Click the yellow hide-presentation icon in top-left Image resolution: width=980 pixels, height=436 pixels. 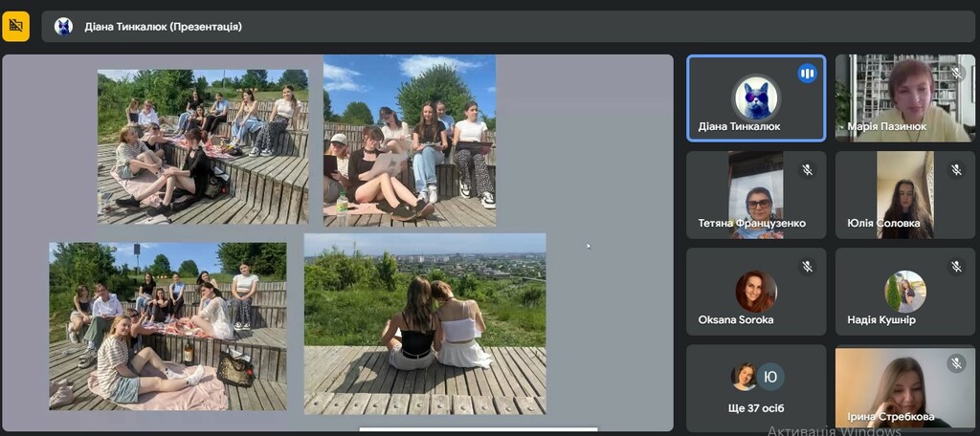16,27
